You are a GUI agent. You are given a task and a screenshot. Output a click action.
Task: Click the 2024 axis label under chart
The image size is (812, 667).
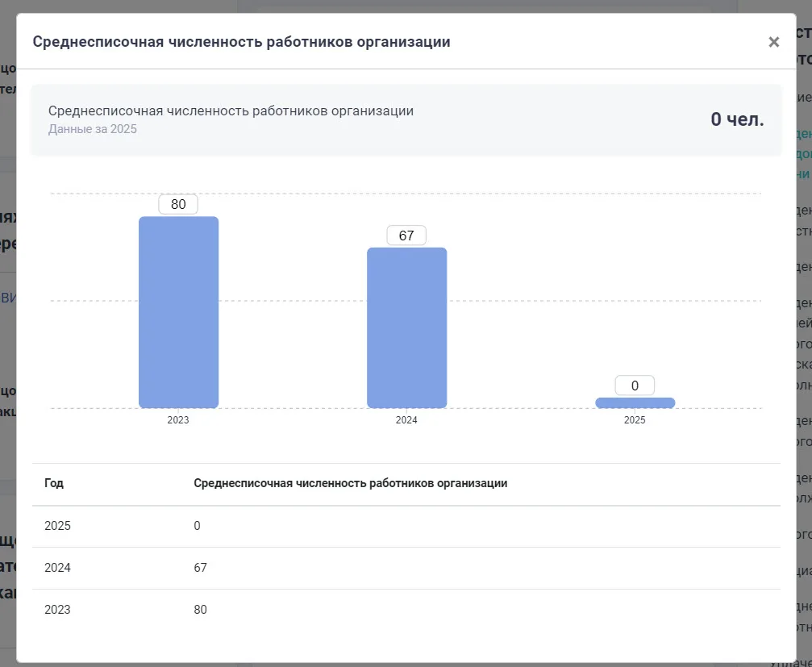[406, 420]
